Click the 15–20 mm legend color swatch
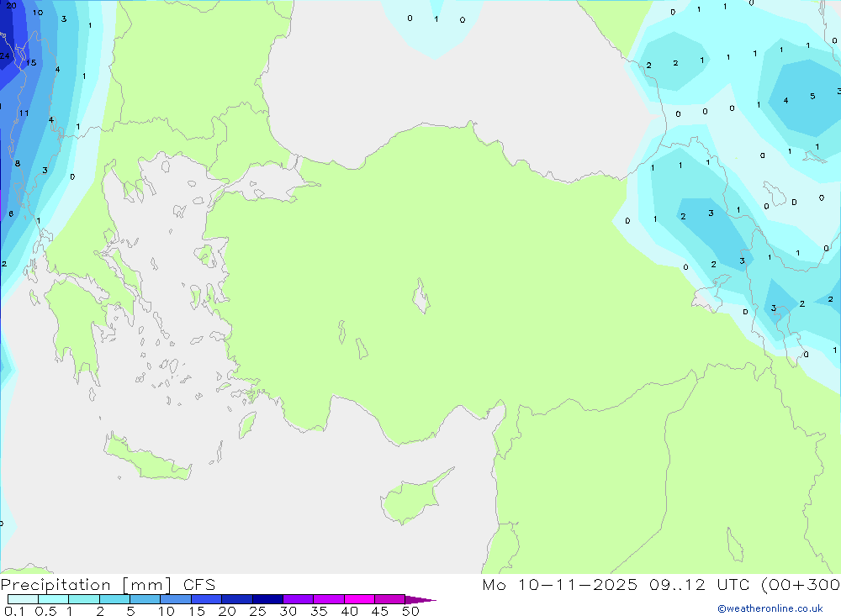The image size is (841, 616). (x=206, y=599)
